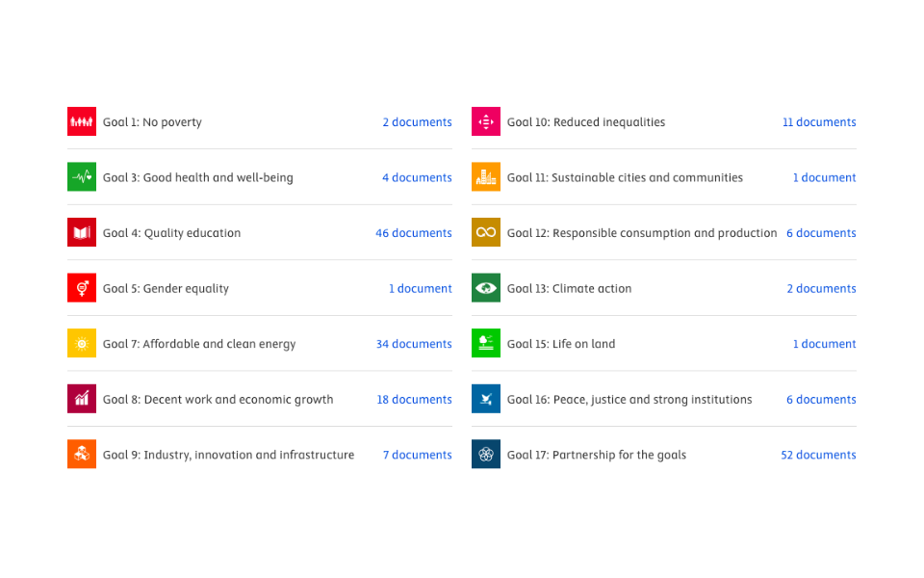Open the pink Goal 10 Reduced inequalities icon
Viewport: 924px width, 578px height.
pos(486,121)
